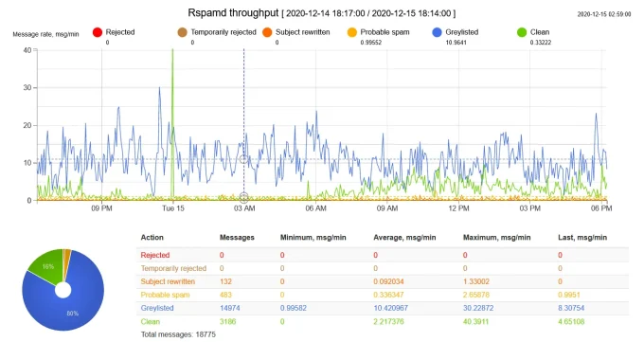This screenshot has height=342, width=644.
Task: Select the Subject rewritten table row label
Action: click(168, 281)
